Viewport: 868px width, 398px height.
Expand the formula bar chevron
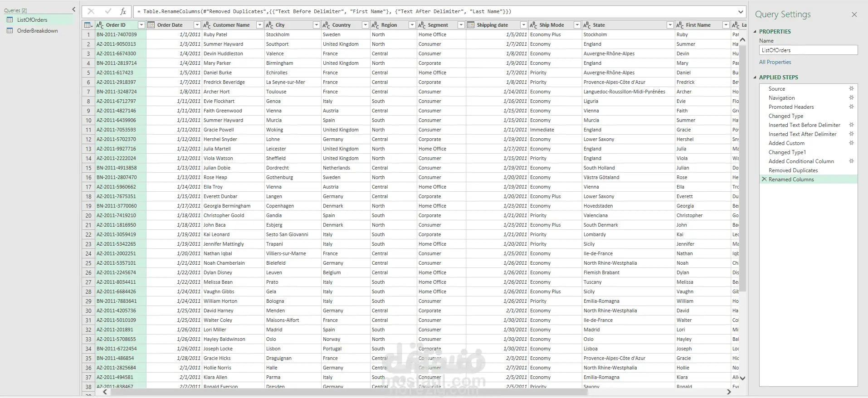[741, 12]
